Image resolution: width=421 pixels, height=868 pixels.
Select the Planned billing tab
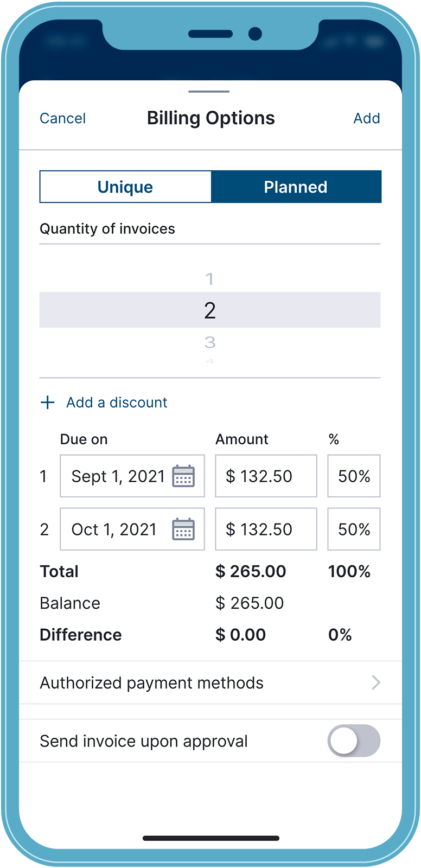pos(296,187)
